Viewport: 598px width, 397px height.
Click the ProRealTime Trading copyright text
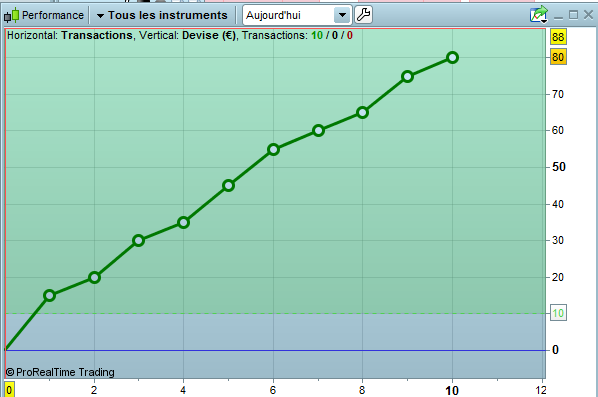pos(60,372)
